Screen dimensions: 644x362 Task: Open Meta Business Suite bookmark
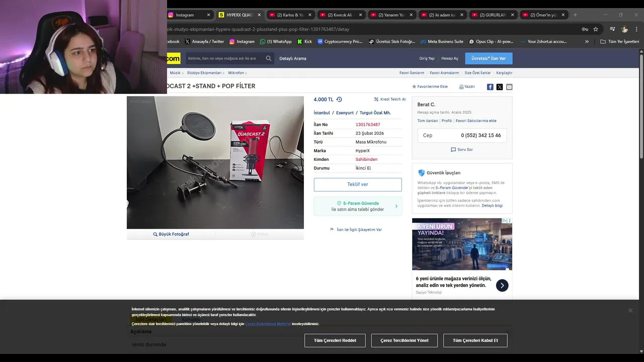[x=442, y=42]
